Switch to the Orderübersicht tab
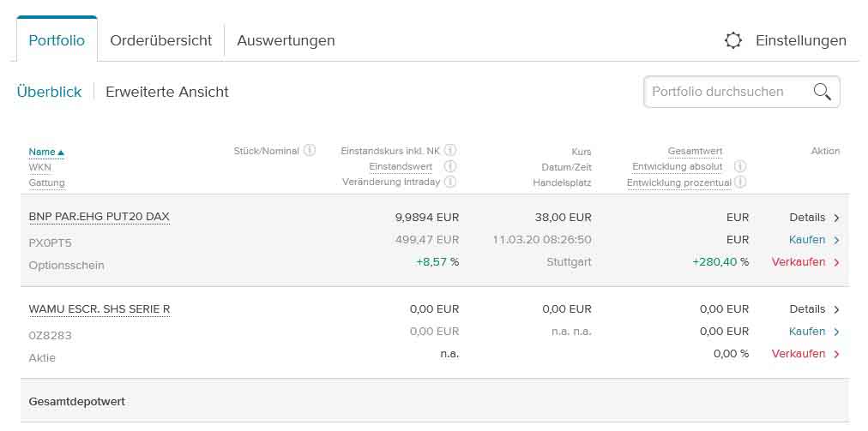 [x=161, y=40]
